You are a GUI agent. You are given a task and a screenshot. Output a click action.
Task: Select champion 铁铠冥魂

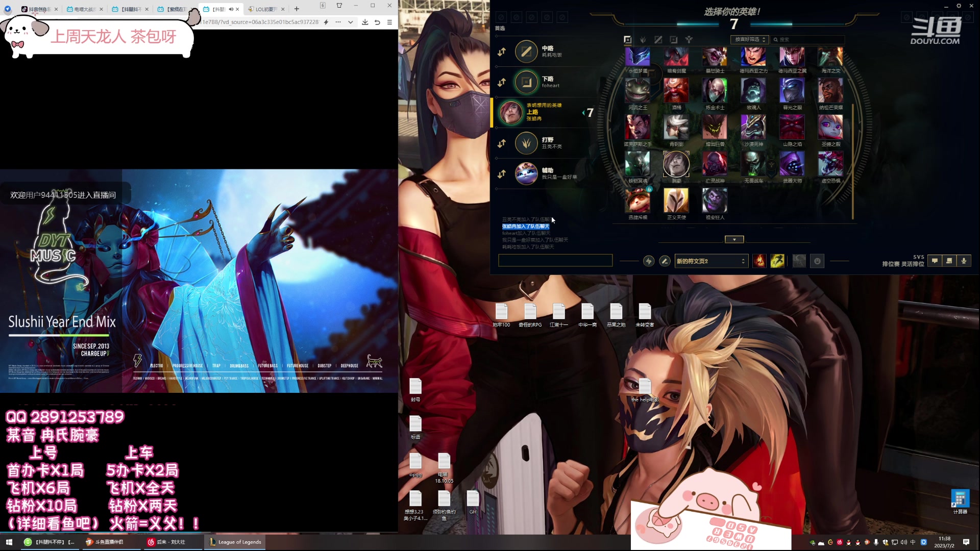click(x=638, y=164)
